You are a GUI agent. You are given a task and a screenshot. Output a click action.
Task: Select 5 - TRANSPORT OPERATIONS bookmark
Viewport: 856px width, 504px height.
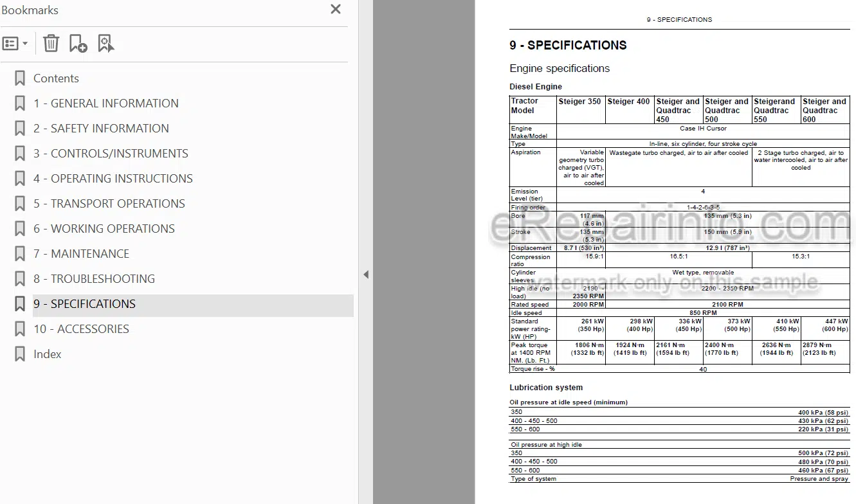(x=109, y=204)
